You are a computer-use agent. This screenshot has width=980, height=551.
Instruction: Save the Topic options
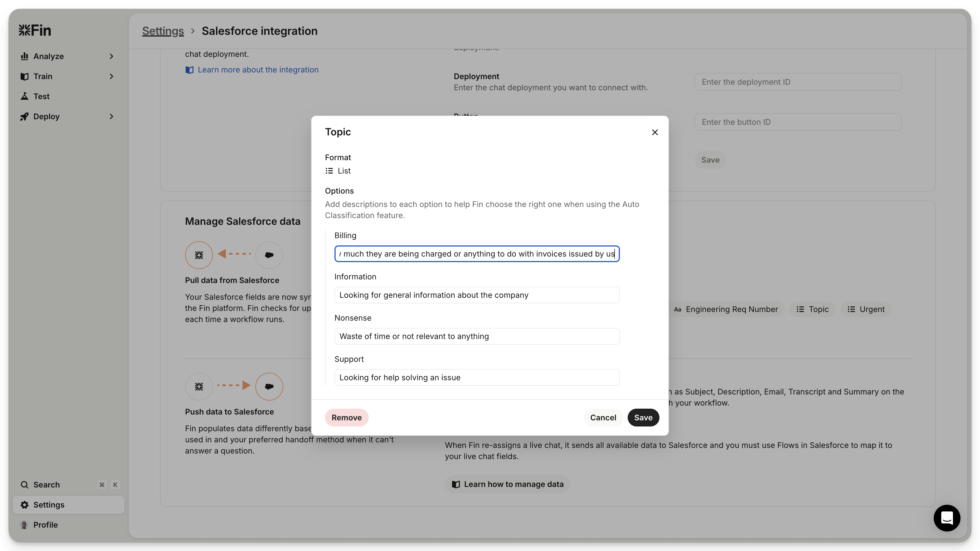643,418
